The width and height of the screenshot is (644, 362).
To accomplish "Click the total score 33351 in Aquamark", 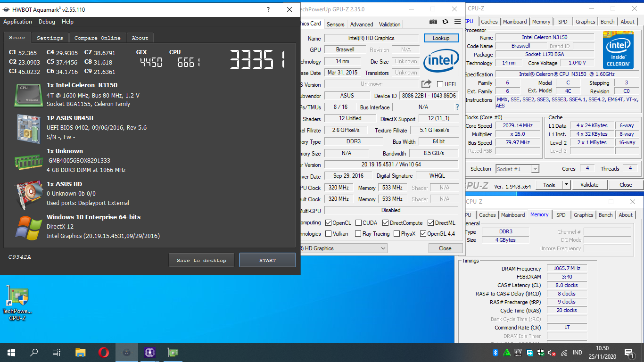I will [x=257, y=60].
